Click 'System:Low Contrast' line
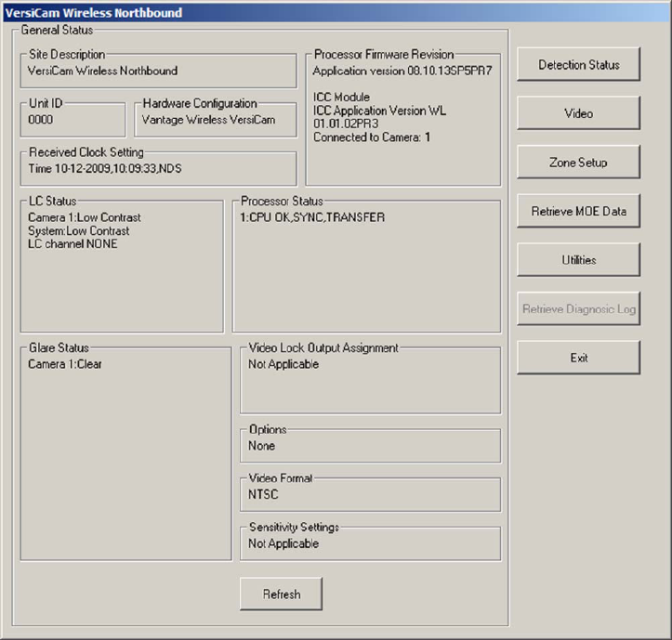Image resolution: width=672 pixels, height=640 pixels. pos(78,231)
